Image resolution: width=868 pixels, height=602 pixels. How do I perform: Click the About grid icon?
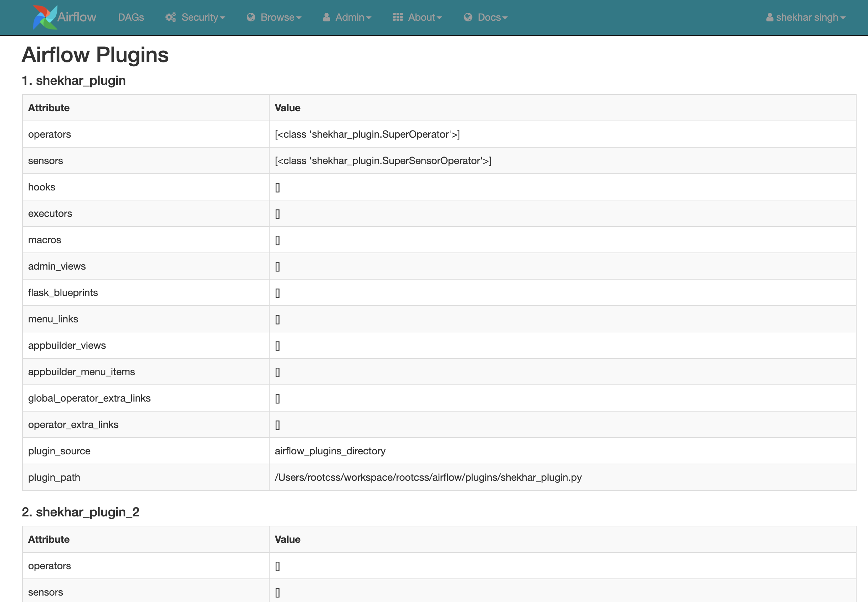click(x=398, y=17)
